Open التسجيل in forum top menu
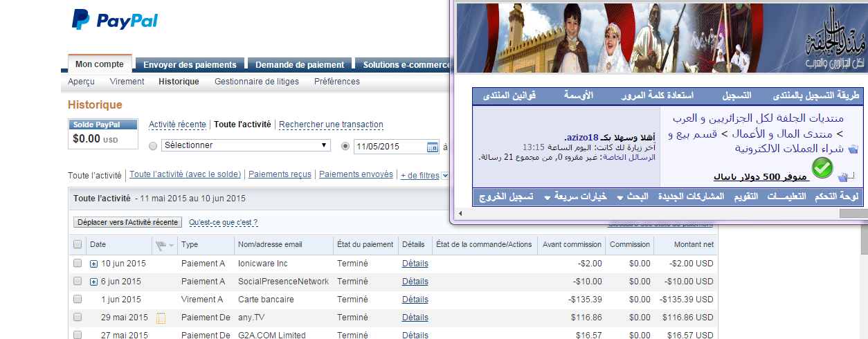Viewport: 868px width, 339px height. point(739,95)
